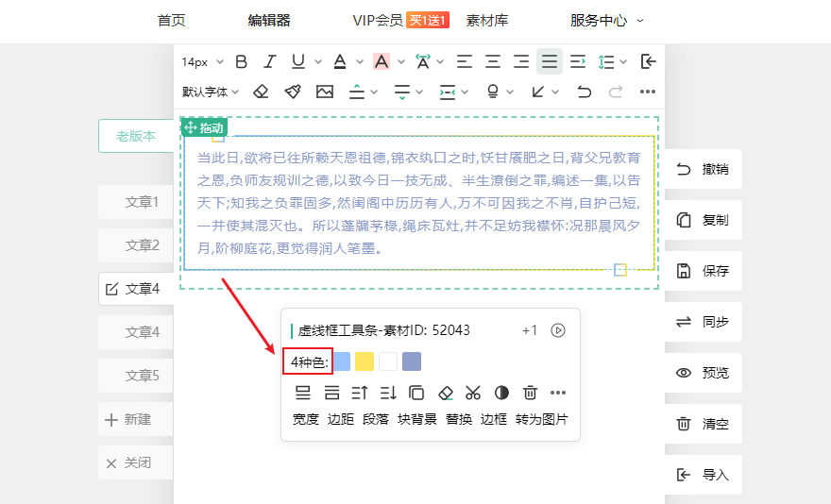This screenshot has width=831, height=504.
Task: Move paragraph down with arrow icon
Action: click(x=388, y=393)
